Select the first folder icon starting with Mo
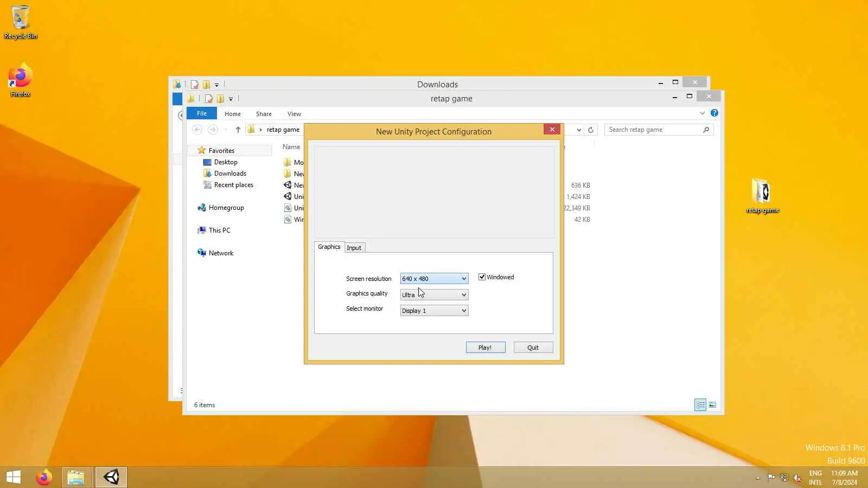Screen dimensions: 868x488 tap(288, 162)
